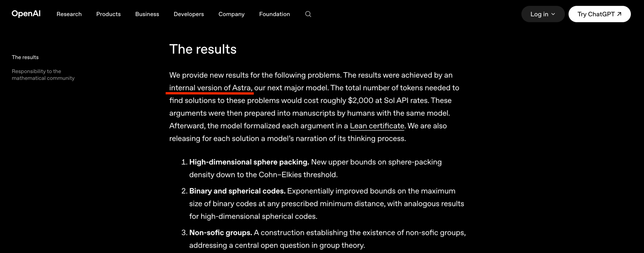The height and width of the screenshot is (253, 644).
Task: Open the search magnifier icon
Action: (x=308, y=14)
